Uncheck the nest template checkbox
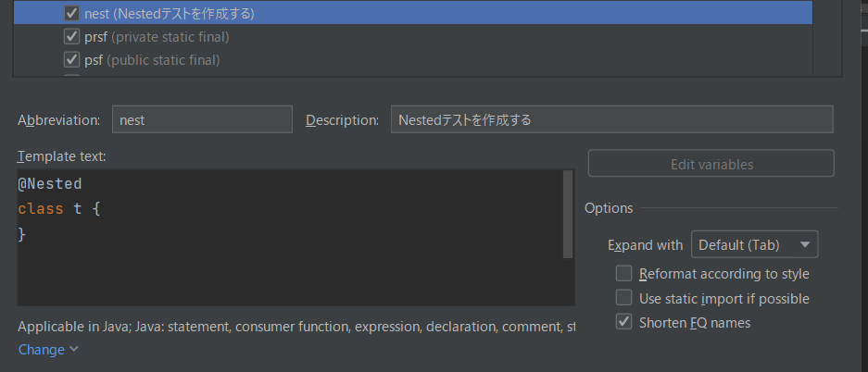868x372 pixels. (x=72, y=13)
